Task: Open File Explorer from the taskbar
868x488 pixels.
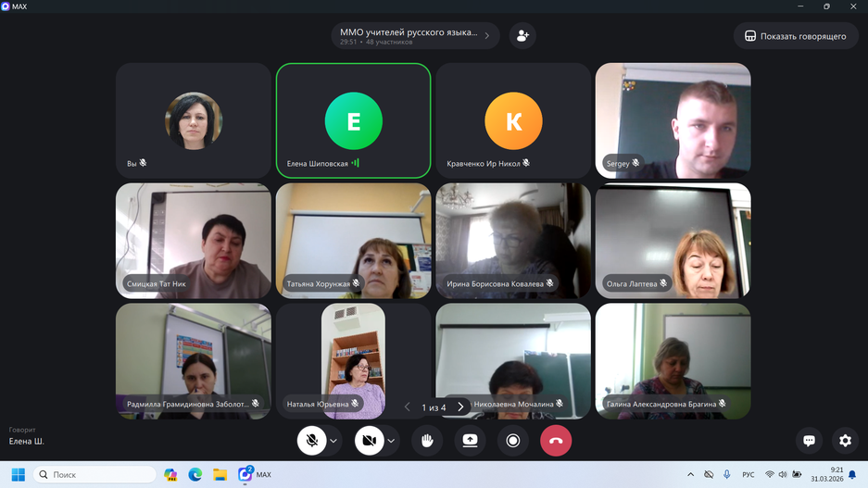Action: (220, 475)
